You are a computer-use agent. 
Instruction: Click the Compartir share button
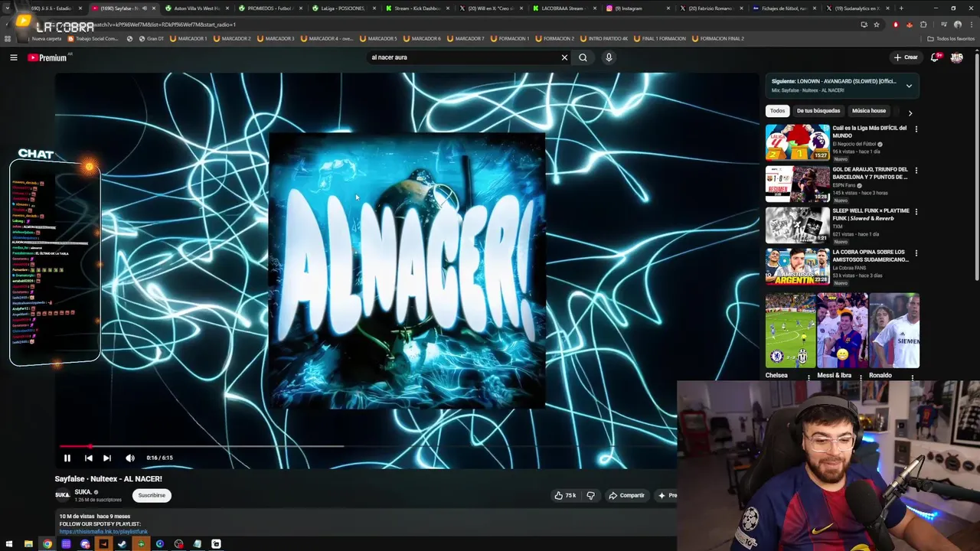626,495
